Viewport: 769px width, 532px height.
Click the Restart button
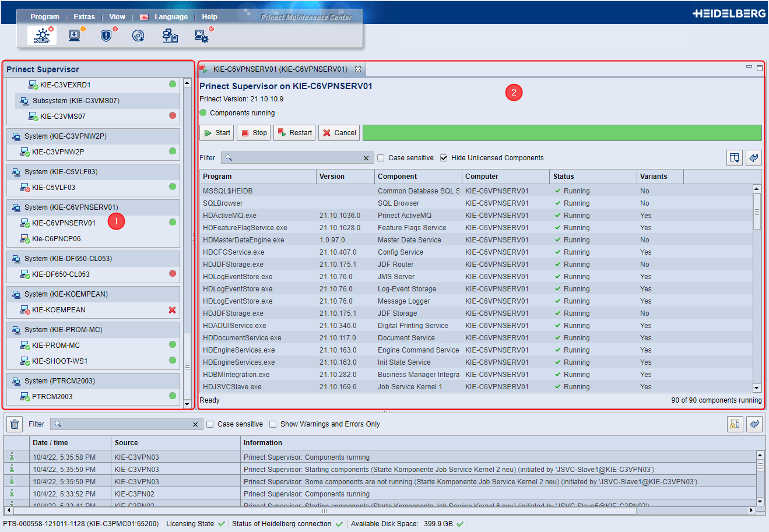pyautogui.click(x=294, y=132)
